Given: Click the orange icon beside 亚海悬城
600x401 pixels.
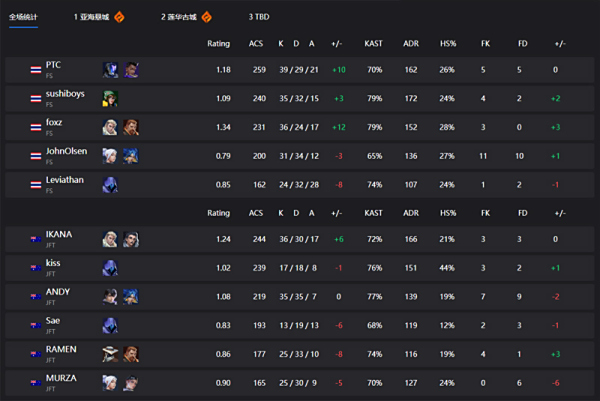Looking at the screenshot, I should pos(119,17).
